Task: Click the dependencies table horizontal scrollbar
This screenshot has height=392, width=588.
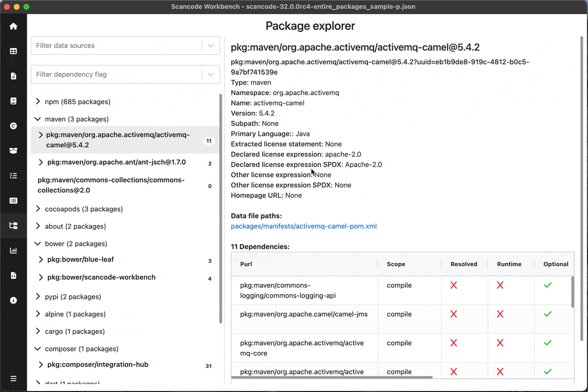Action: pyautogui.click(x=332, y=377)
